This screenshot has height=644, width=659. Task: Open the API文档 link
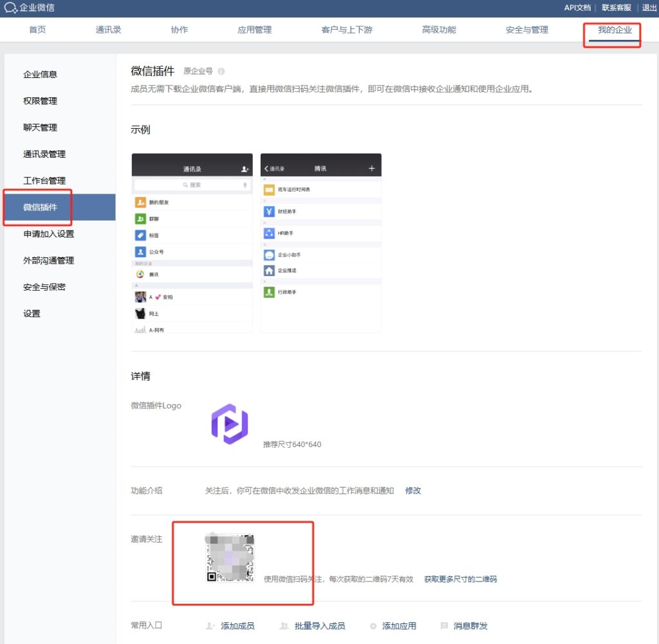pos(577,8)
